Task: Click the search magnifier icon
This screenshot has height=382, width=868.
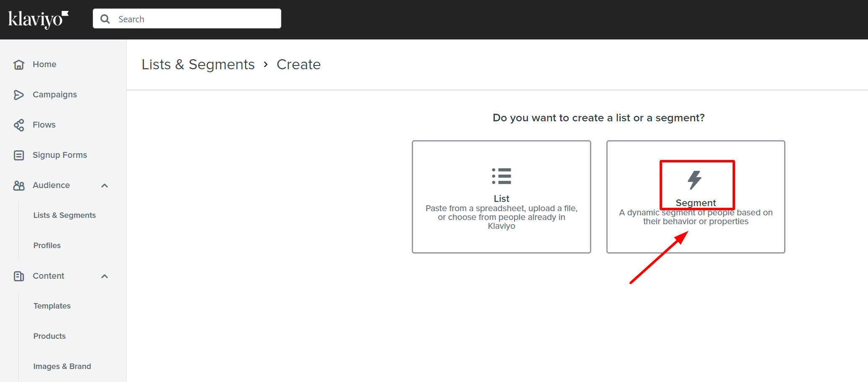Action: click(x=105, y=19)
